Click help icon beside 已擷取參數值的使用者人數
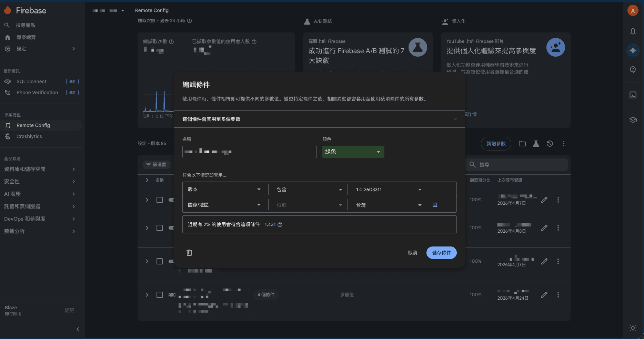This screenshot has height=339, width=644. click(254, 42)
